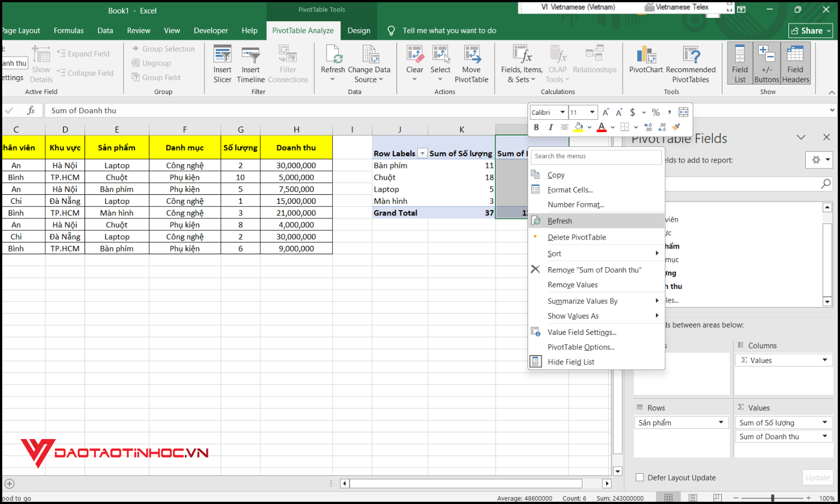
Task: Switch to the Design ribbon tab
Action: (x=358, y=31)
